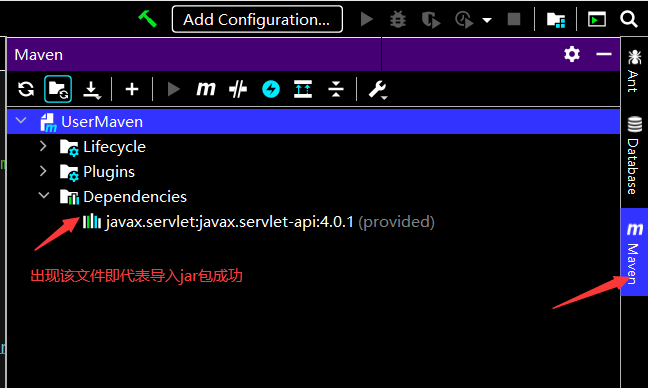Image resolution: width=648 pixels, height=388 pixels.
Task: Generate Sources and Update Folders icon
Action: (x=58, y=89)
